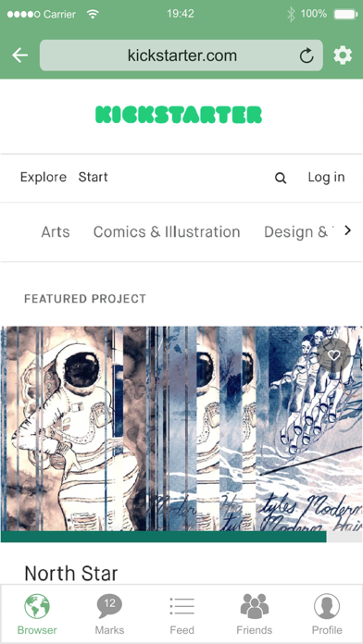Click the Log in link
Viewport: 363px width, 644px height.
[x=326, y=178]
